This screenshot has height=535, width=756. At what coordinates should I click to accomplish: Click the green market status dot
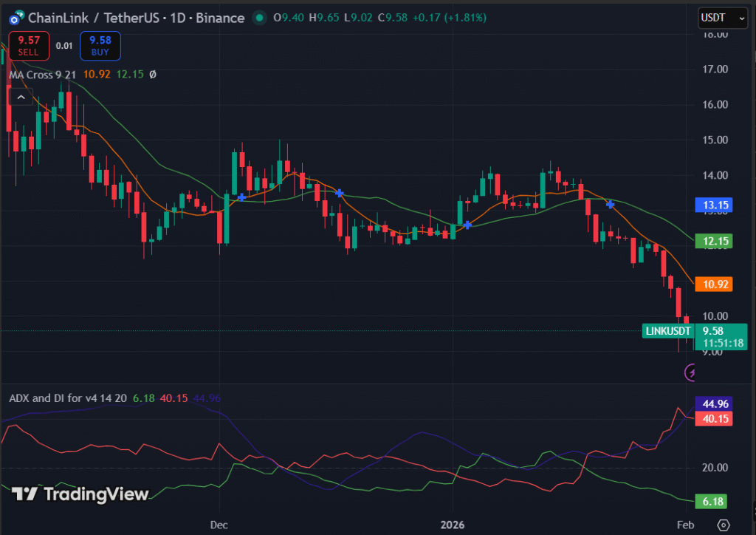pos(260,18)
